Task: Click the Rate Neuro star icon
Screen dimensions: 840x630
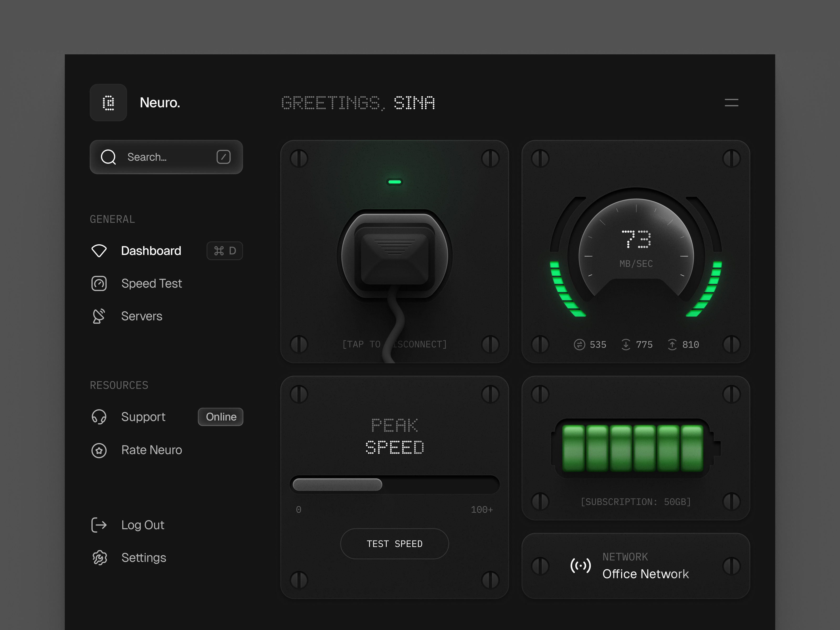Action: pyautogui.click(x=99, y=450)
